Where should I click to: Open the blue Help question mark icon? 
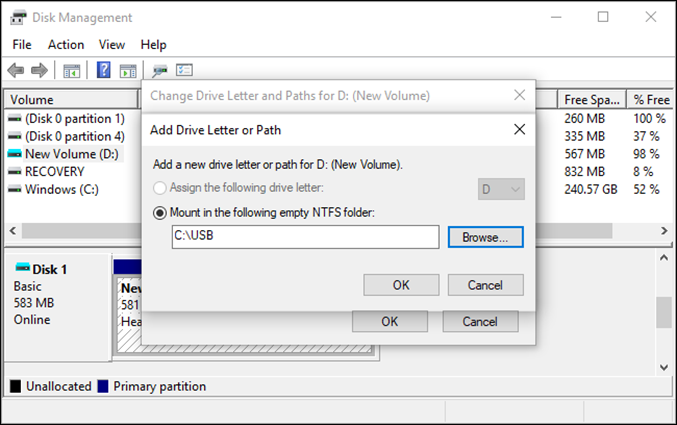[103, 70]
